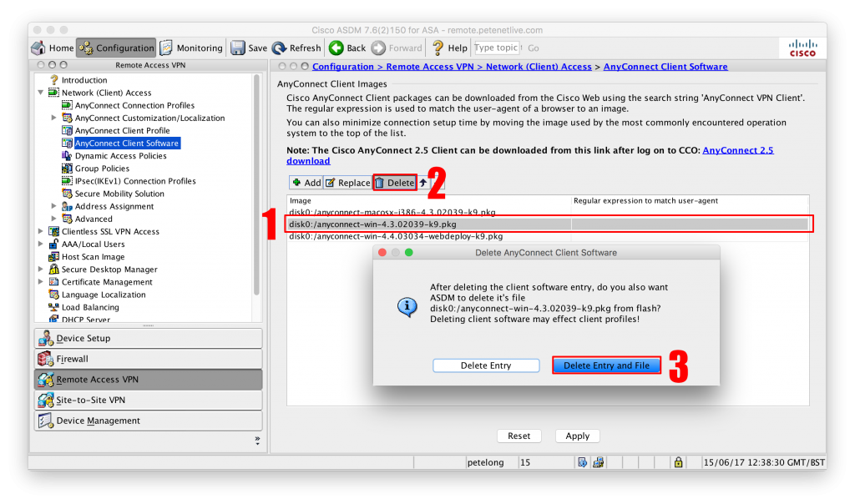
Task: Click the Language Localization icon
Action: tap(53, 295)
